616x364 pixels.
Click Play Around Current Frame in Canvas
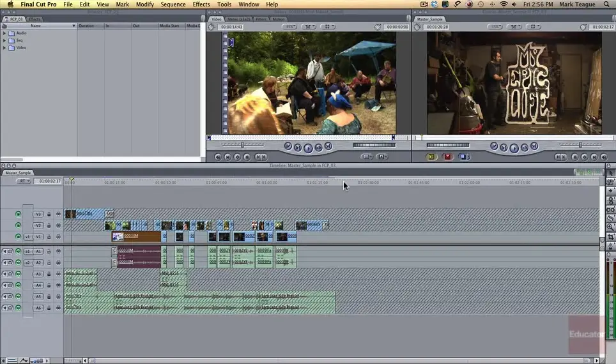point(525,148)
